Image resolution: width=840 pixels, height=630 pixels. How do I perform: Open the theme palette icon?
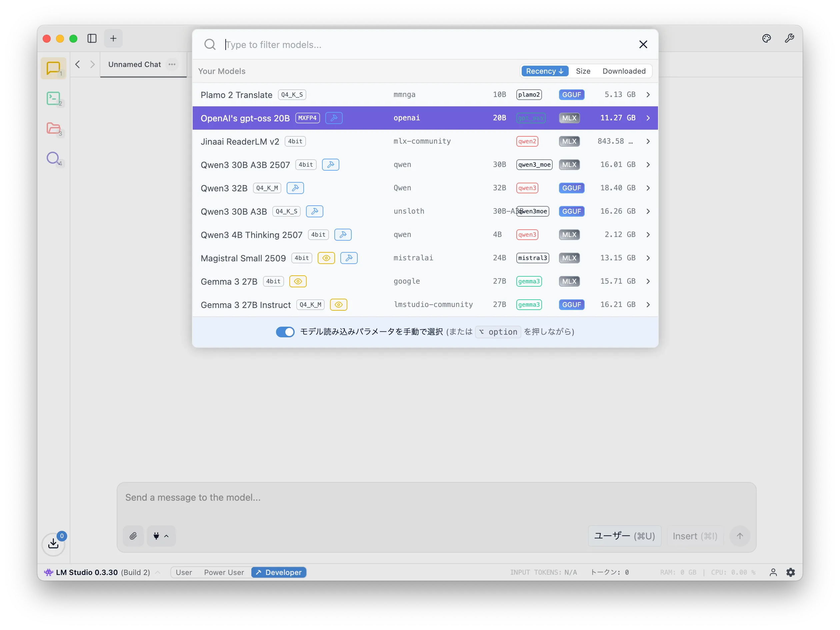766,38
